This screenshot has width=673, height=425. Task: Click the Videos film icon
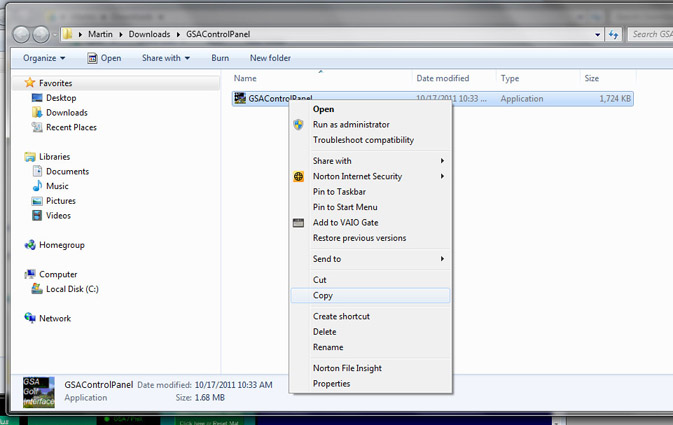tap(37, 215)
